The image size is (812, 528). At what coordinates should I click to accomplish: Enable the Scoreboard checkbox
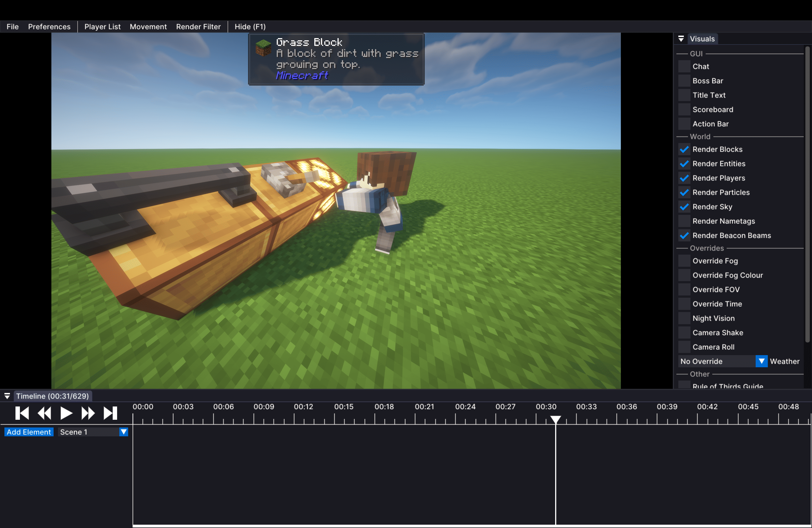(x=684, y=109)
